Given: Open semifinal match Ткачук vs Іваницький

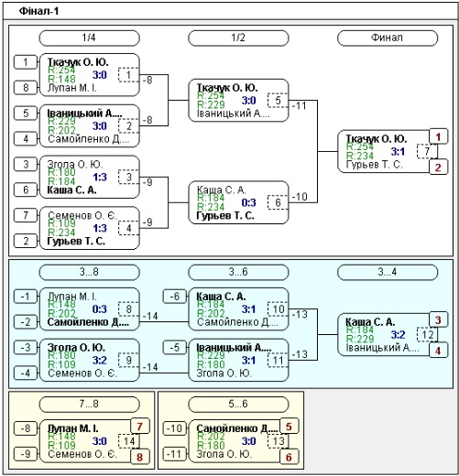Looking at the screenshot, I should pos(238,101).
